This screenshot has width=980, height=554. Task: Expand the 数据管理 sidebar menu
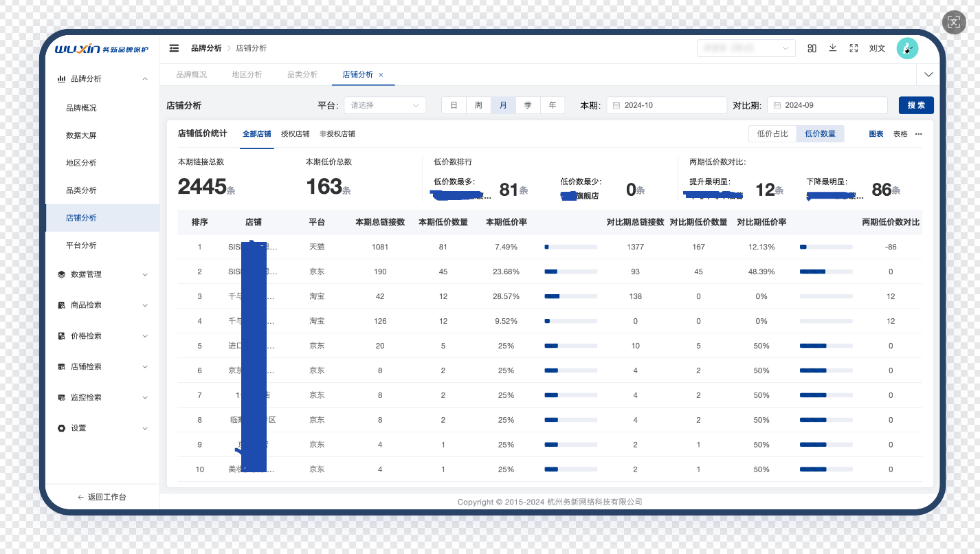(x=102, y=274)
